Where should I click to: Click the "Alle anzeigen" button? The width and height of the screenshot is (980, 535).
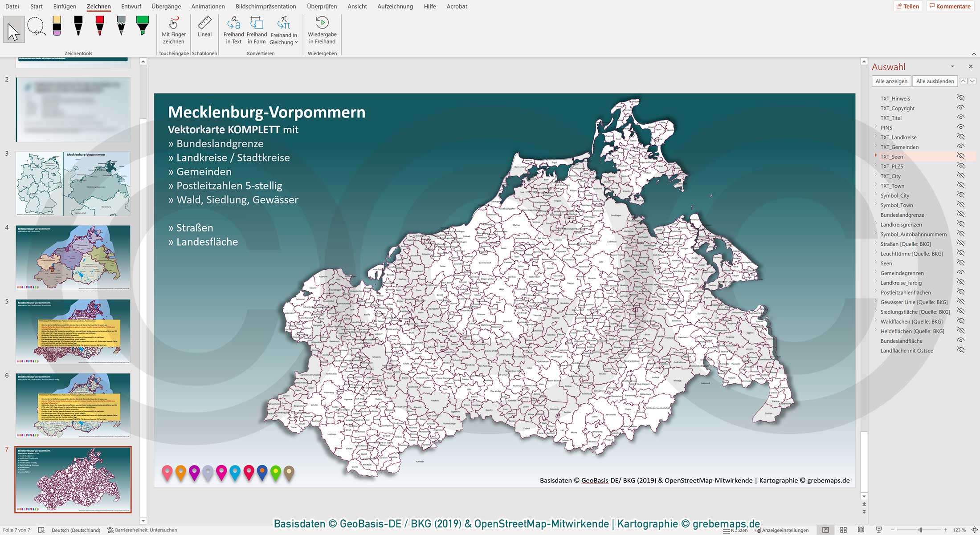[891, 81]
